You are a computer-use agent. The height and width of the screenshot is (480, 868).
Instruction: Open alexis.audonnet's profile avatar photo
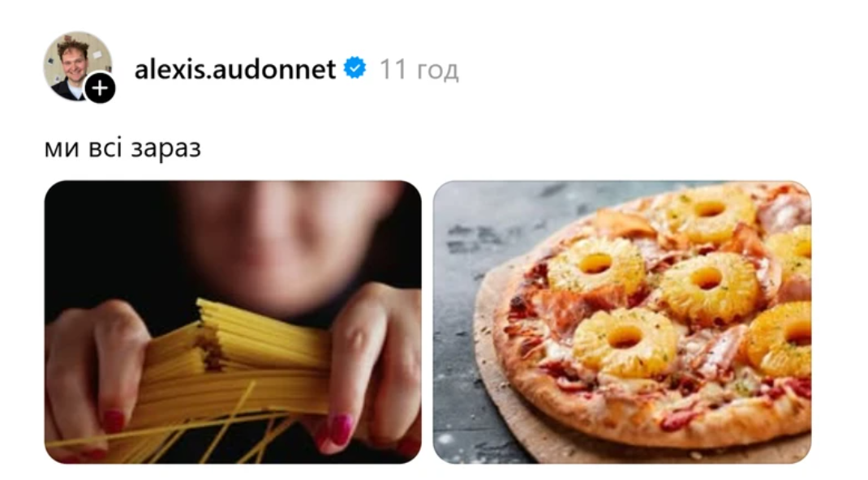(x=78, y=65)
